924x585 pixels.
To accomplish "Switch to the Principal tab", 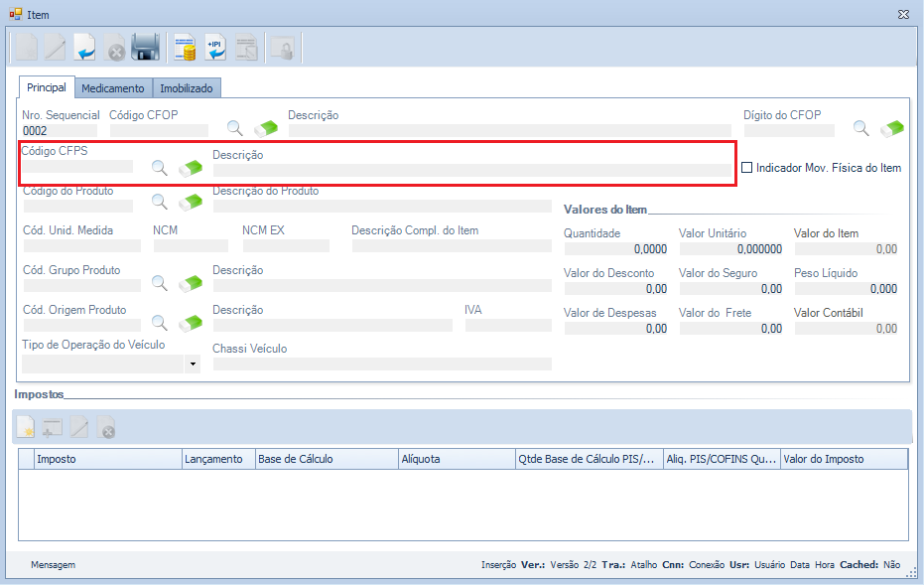I will coord(47,87).
